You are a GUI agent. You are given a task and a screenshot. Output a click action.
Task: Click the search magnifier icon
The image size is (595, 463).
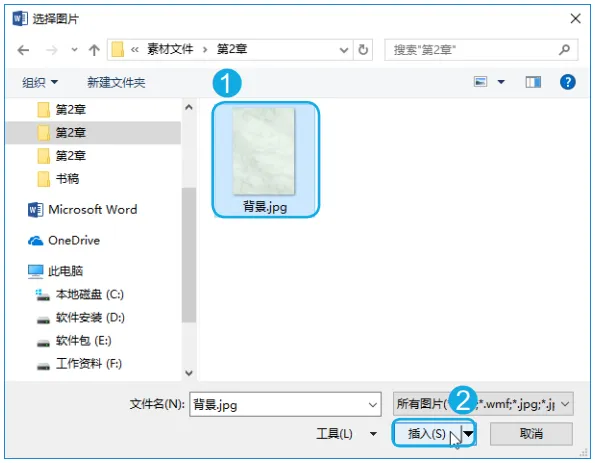(564, 49)
